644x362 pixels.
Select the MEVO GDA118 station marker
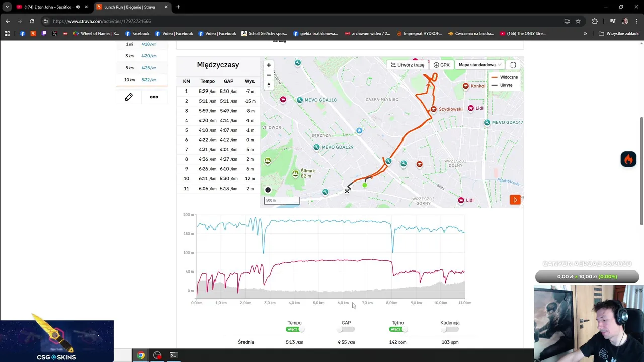300,100
